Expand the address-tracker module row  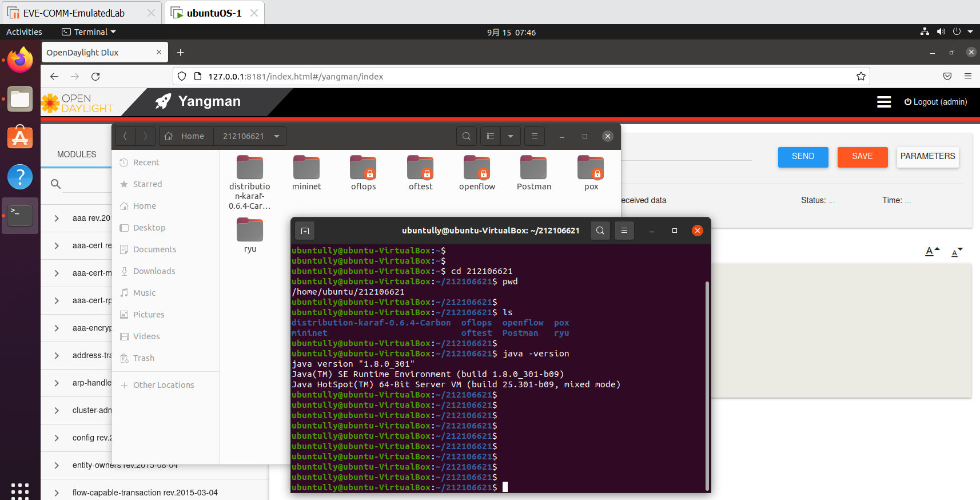click(x=57, y=355)
